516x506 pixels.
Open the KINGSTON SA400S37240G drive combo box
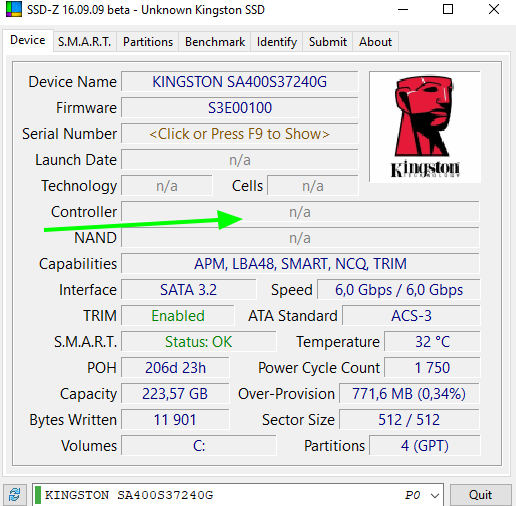[238, 495]
